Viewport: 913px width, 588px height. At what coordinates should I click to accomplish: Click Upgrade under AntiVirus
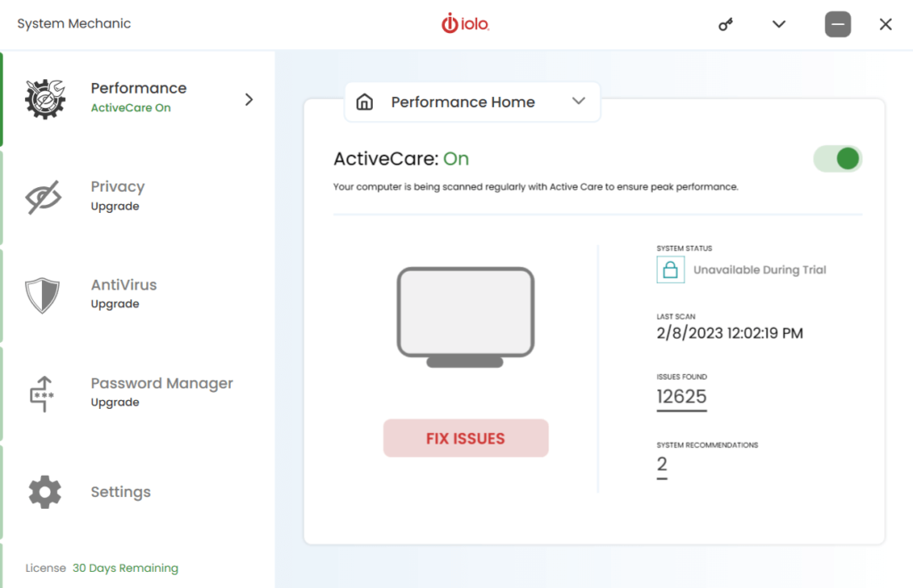115,304
